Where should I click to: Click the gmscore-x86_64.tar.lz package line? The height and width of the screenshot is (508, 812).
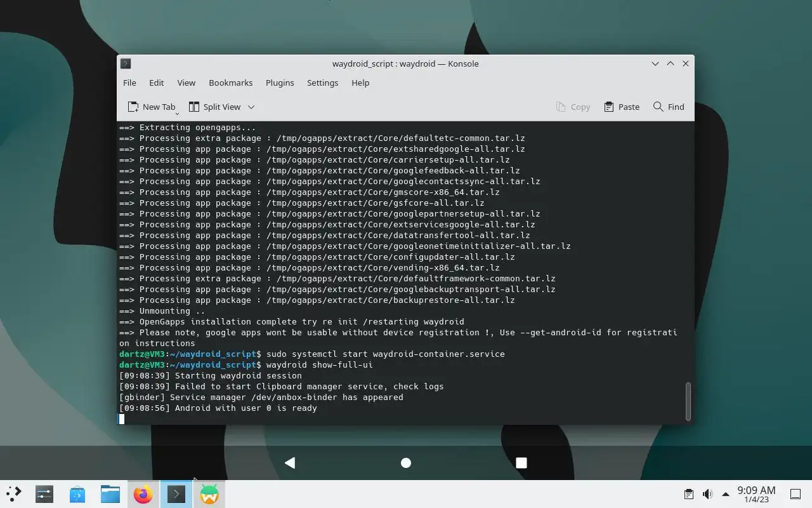click(x=310, y=192)
